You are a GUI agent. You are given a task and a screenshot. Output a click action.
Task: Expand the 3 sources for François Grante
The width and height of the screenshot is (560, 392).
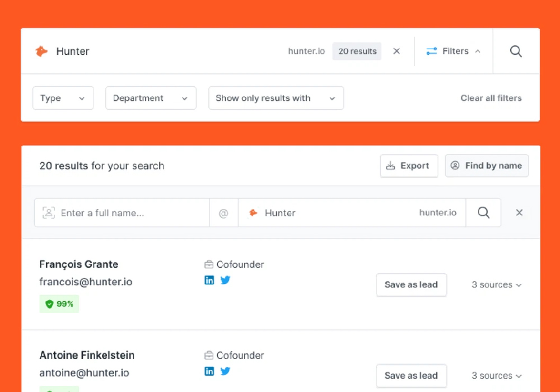[496, 284]
